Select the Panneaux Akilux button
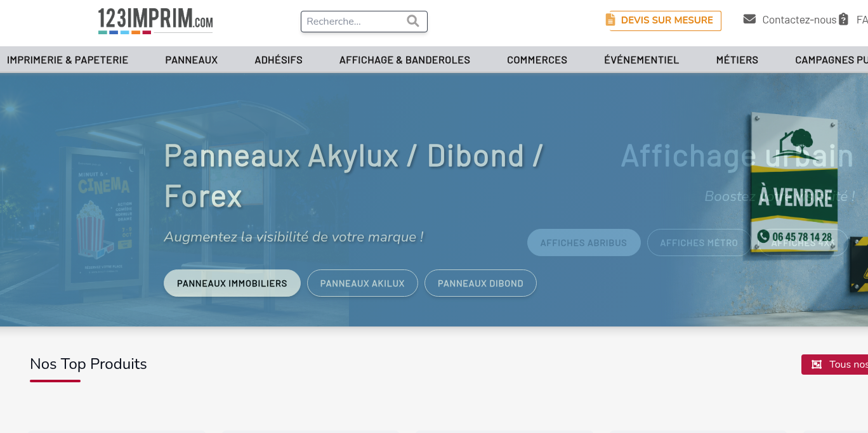 [x=362, y=283]
